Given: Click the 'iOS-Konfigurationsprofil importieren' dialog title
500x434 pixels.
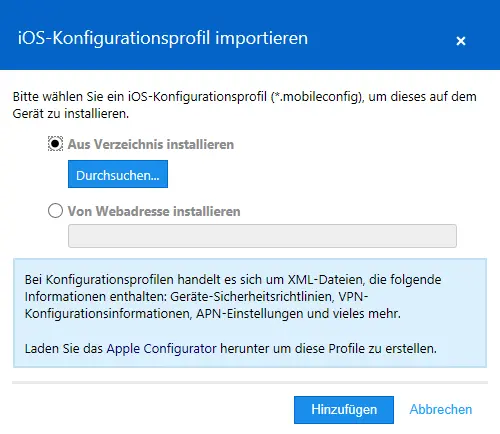Looking at the screenshot, I should coord(163,38).
